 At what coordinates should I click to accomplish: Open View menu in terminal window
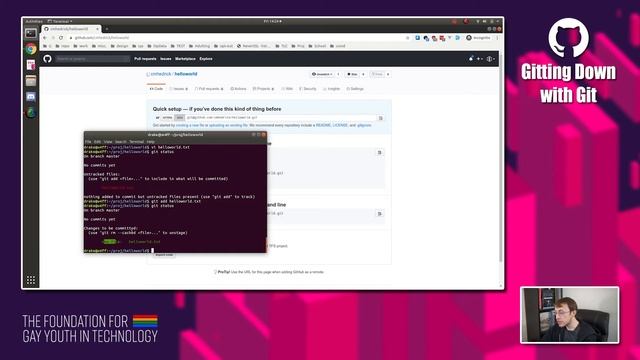[108, 142]
